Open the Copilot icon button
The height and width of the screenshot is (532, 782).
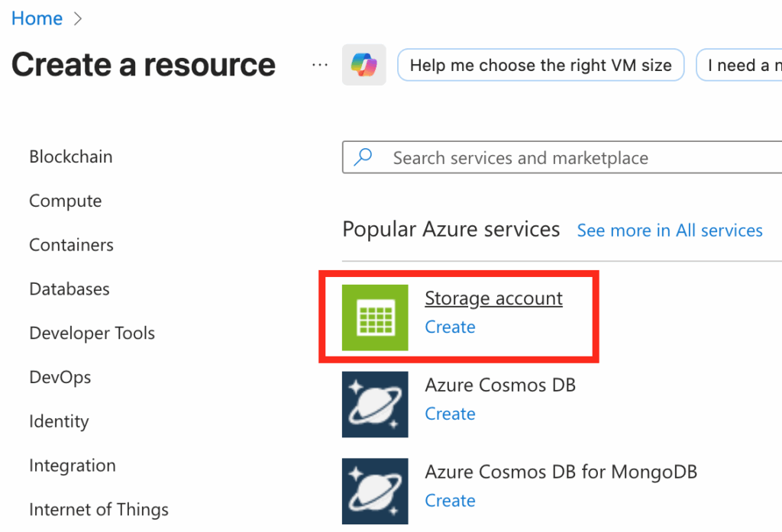(364, 65)
